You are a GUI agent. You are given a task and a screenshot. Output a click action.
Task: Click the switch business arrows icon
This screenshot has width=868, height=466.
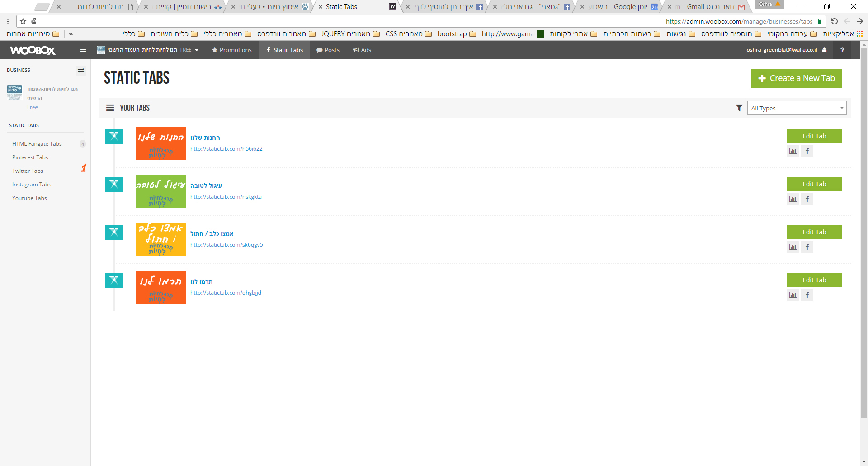tap(81, 70)
